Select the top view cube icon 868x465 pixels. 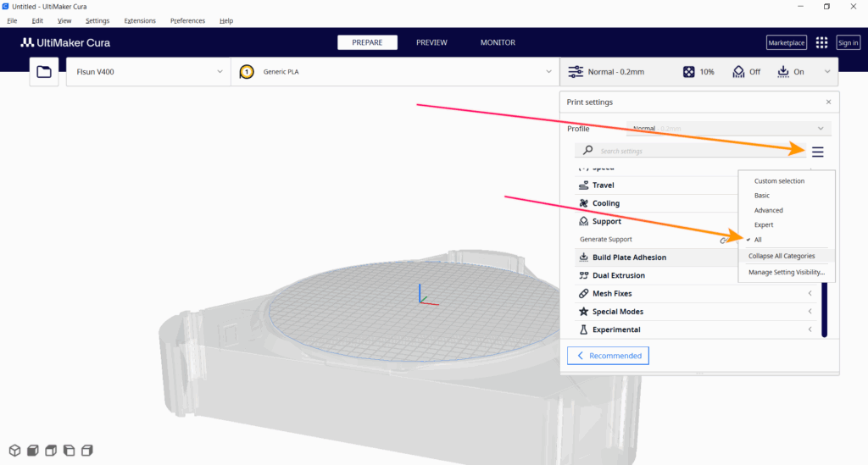[x=51, y=451]
